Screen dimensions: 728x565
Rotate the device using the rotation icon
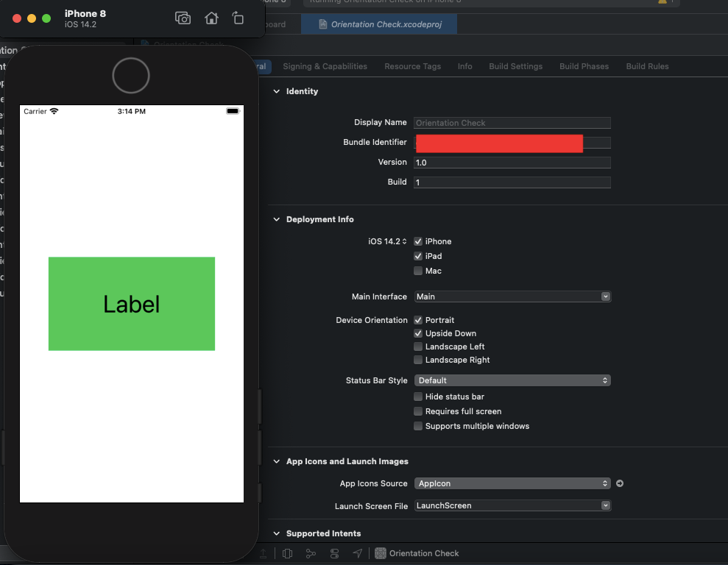point(238,18)
